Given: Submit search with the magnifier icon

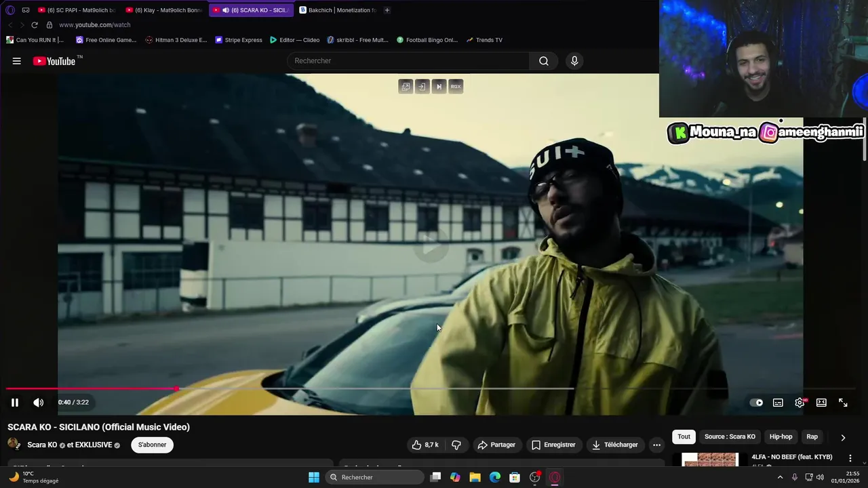Looking at the screenshot, I should (x=544, y=61).
